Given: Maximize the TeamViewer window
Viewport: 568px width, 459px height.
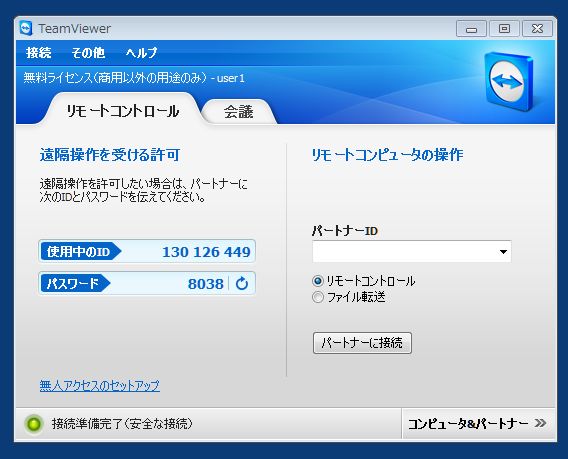Looking at the screenshot, I should 504,29.
